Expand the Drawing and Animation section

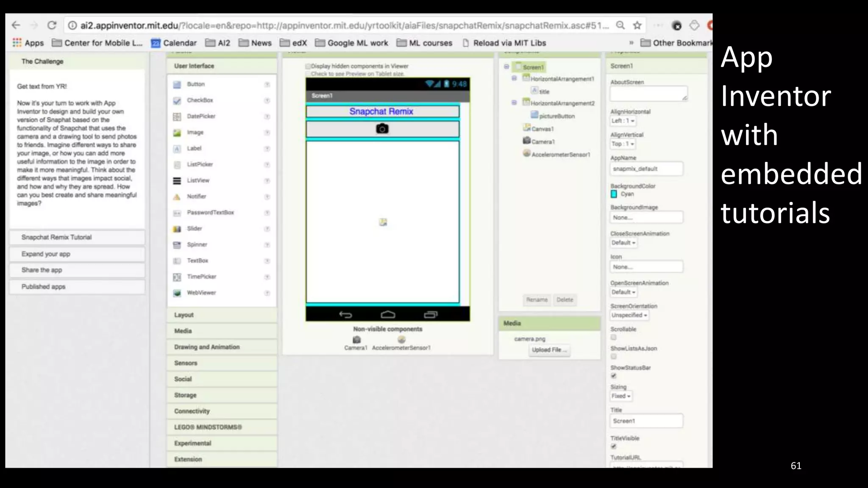[222, 347]
